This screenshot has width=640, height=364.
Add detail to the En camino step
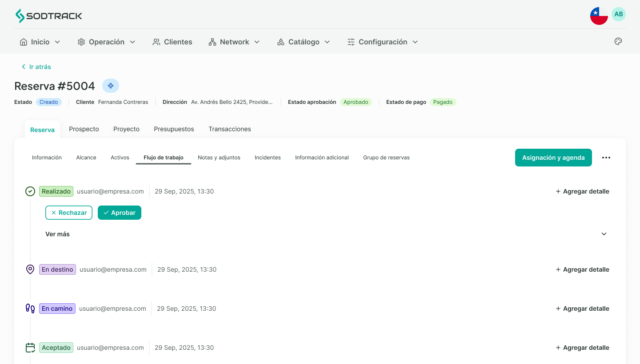pos(582,308)
